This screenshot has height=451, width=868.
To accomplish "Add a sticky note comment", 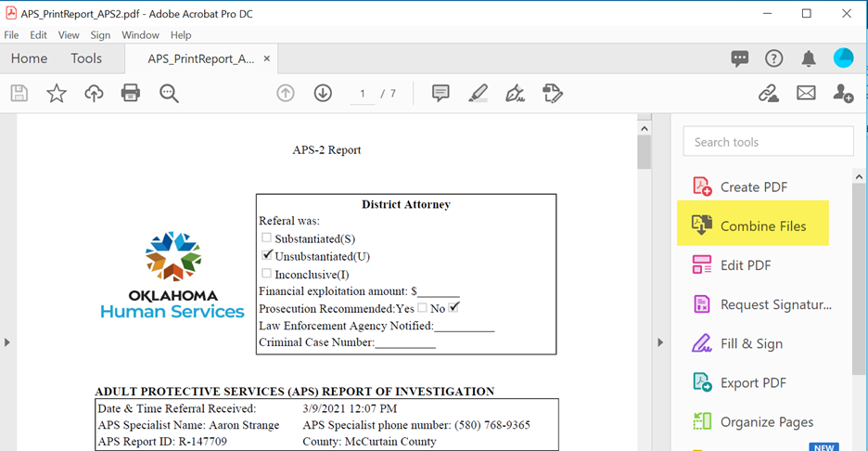I will click(440, 93).
